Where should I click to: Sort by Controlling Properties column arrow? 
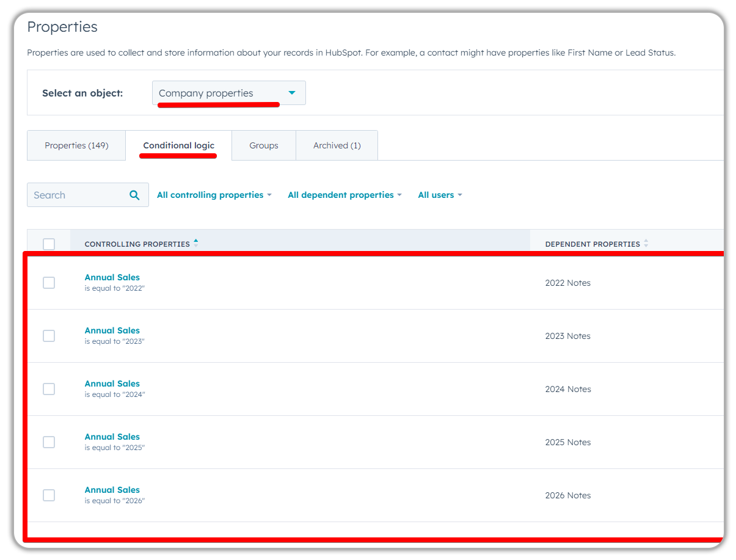pyautogui.click(x=195, y=243)
